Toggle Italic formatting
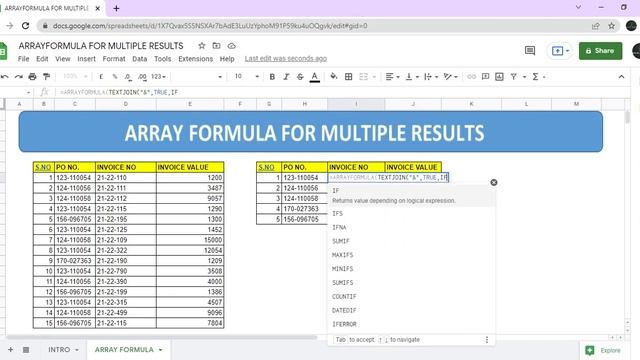The height and width of the screenshot is (360, 640). (286, 77)
